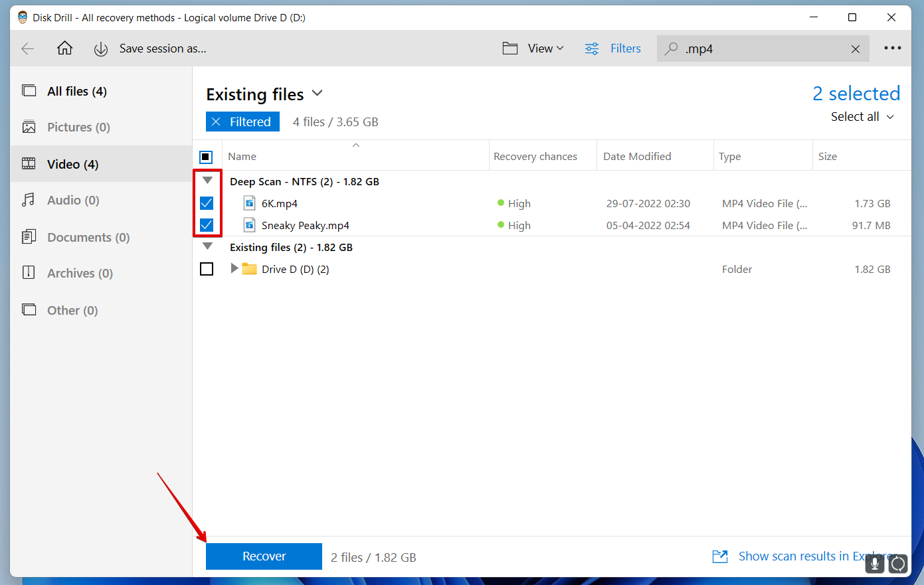924x585 pixels.
Task: Click the microphone icon at bottom right
Action: 876,563
